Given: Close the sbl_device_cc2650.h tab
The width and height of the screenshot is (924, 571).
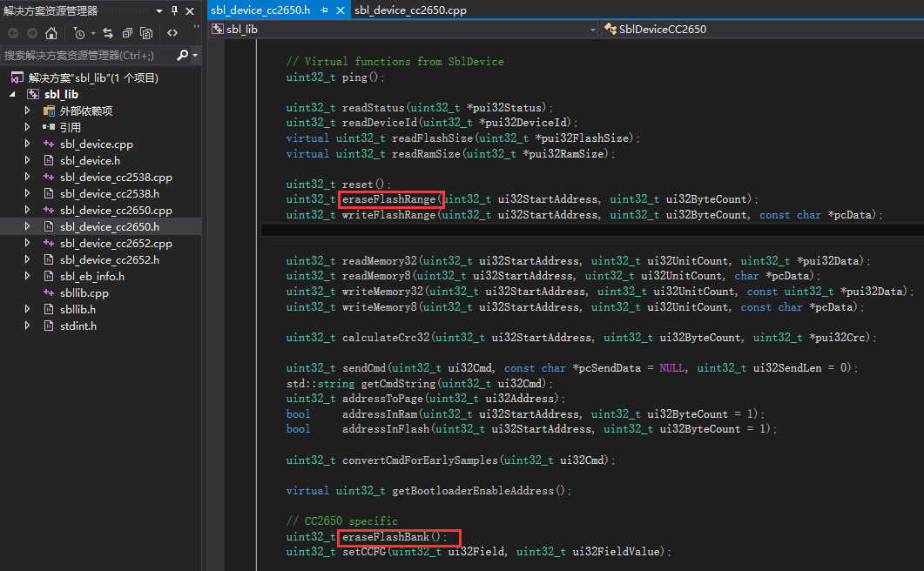Looking at the screenshot, I should (339, 10).
